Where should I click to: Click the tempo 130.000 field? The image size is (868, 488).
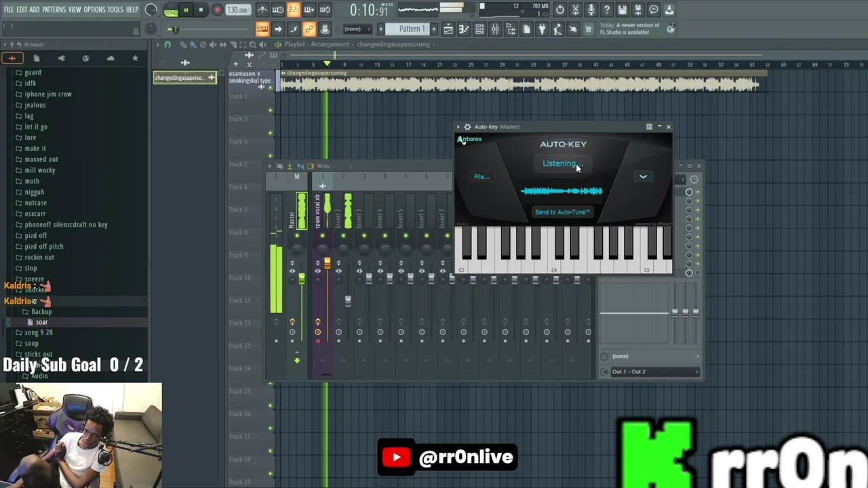tap(237, 10)
